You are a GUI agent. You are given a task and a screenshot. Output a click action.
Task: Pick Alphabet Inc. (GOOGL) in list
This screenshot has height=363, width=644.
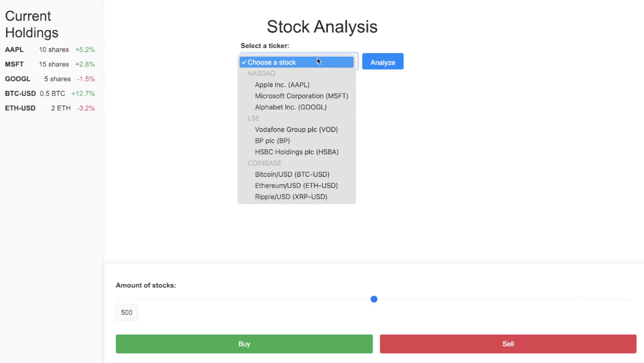click(290, 107)
